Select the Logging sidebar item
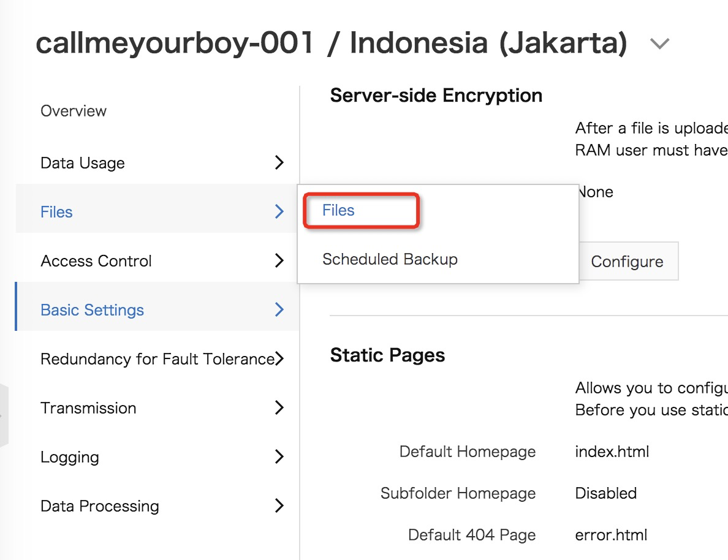Viewport: 728px width, 560px height. point(70,457)
